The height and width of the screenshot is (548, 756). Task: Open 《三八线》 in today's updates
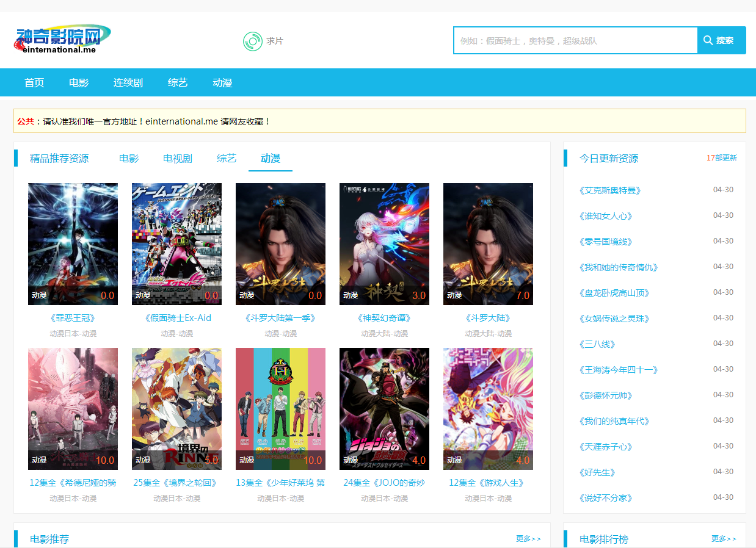pyautogui.click(x=597, y=344)
